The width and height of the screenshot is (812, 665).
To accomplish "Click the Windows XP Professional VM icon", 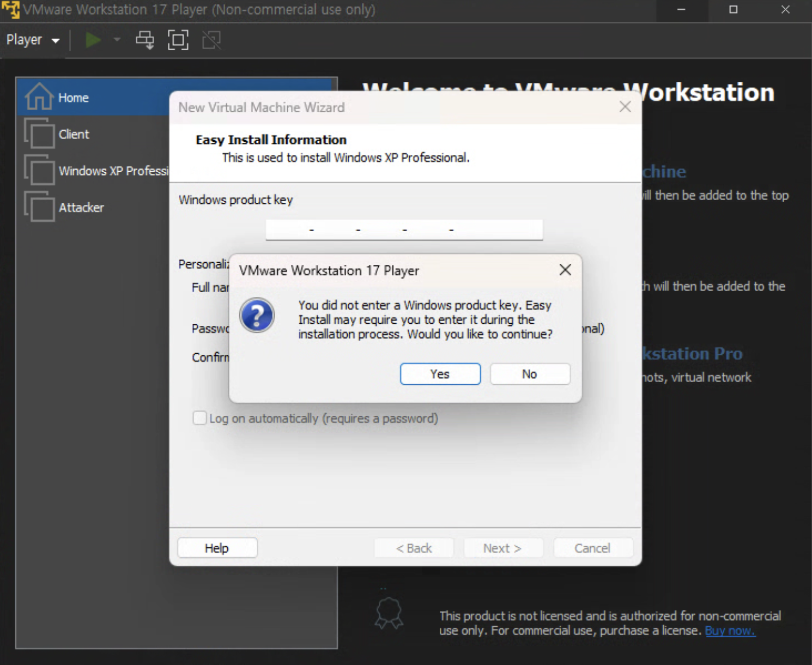I will pos(39,170).
